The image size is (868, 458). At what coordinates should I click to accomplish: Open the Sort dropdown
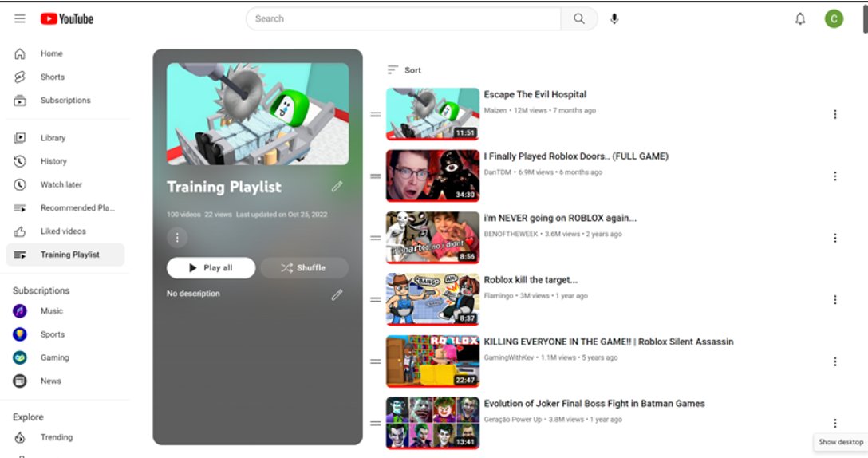(x=404, y=69)
